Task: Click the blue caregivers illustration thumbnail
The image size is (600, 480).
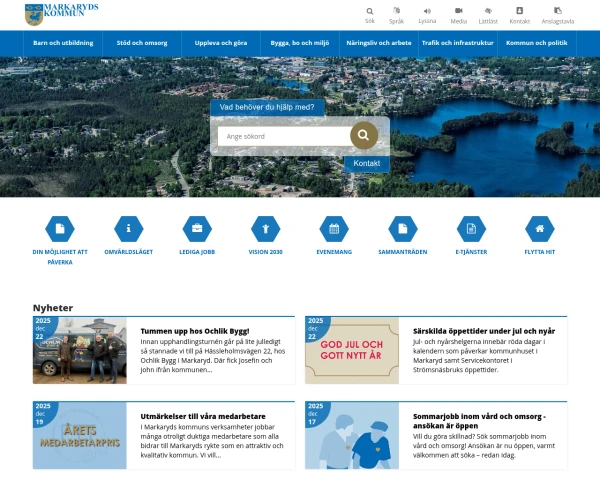Action: (x=352, y=436)
